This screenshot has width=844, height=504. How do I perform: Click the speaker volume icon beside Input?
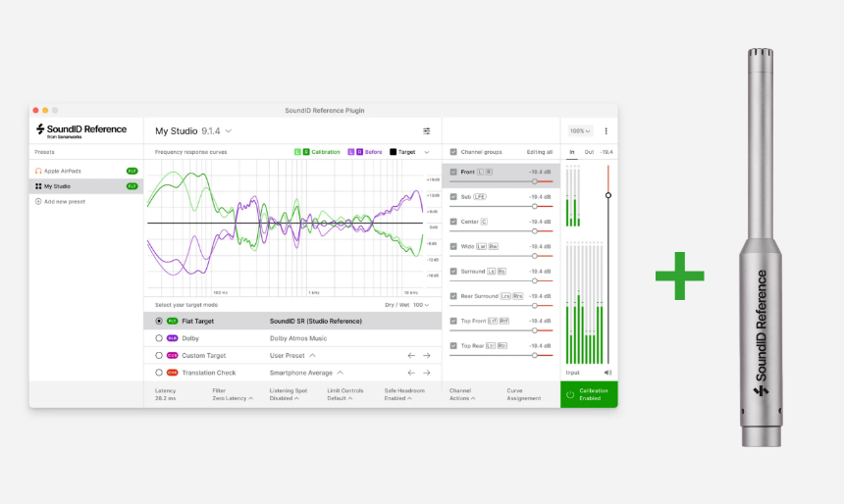pos(607,373)
